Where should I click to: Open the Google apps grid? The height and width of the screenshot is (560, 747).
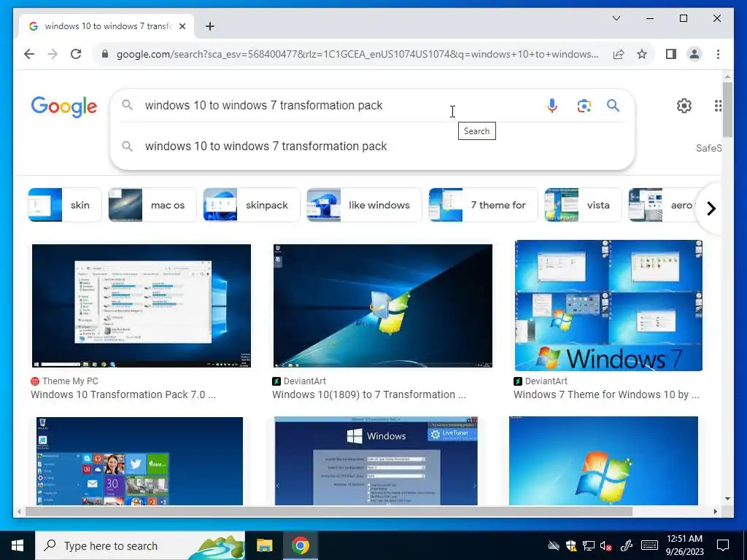tap(718, 106)
